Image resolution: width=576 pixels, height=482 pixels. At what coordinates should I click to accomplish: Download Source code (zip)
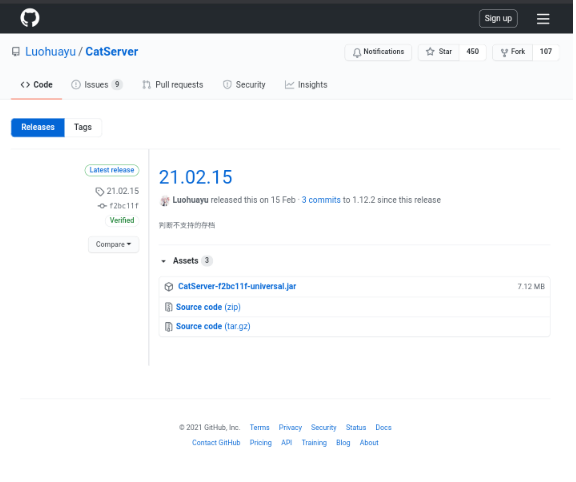[208, 307]
